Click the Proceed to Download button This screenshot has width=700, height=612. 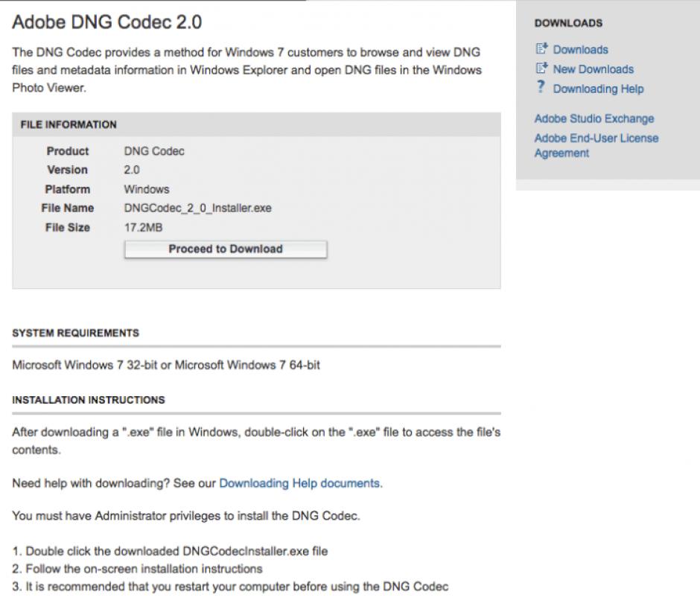[226, 249]
